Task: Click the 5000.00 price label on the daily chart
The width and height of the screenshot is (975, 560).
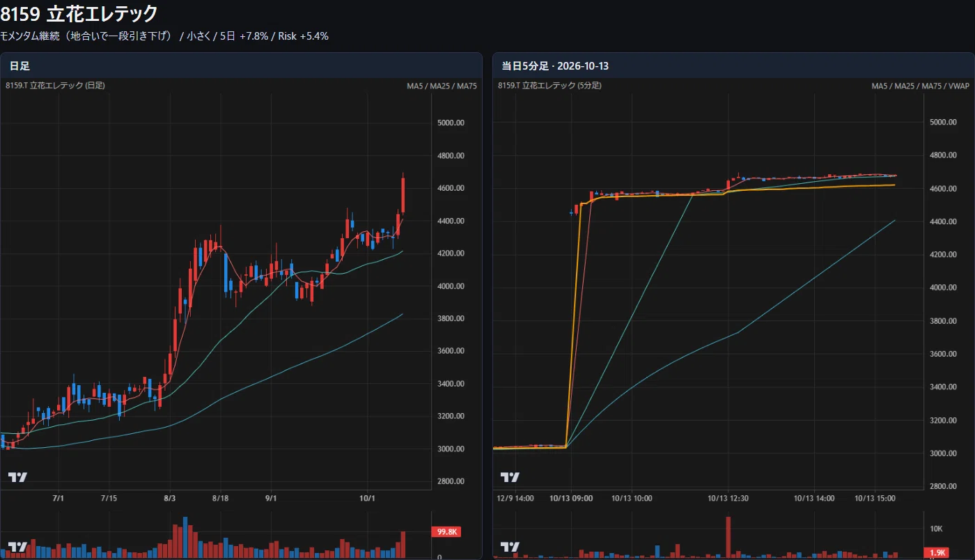Action: point(451,123)
